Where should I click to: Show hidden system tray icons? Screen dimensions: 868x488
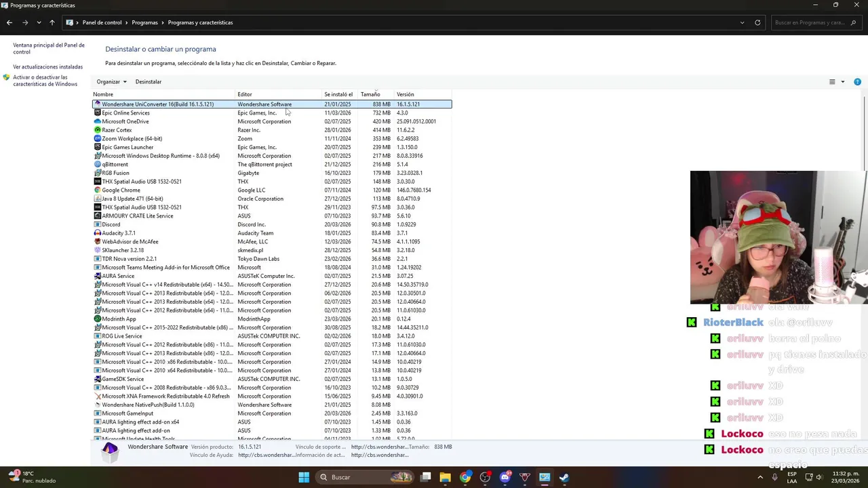tap(760, 477)
